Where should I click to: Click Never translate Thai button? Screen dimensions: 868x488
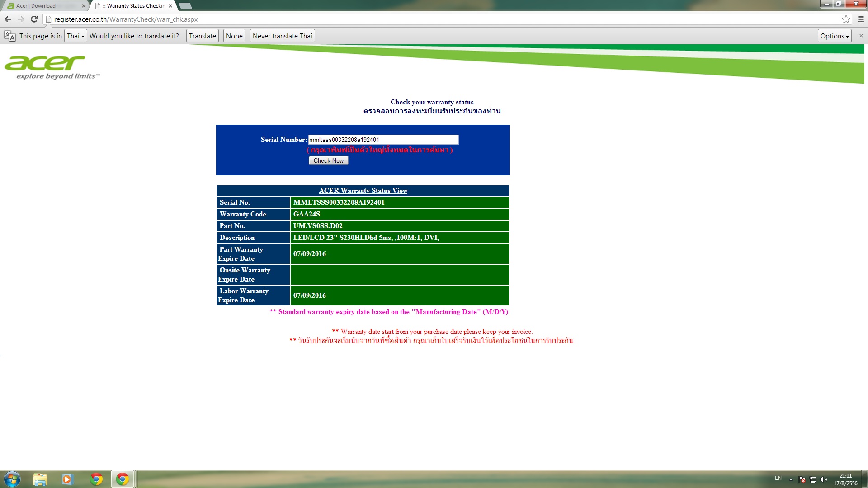point(282,36)
